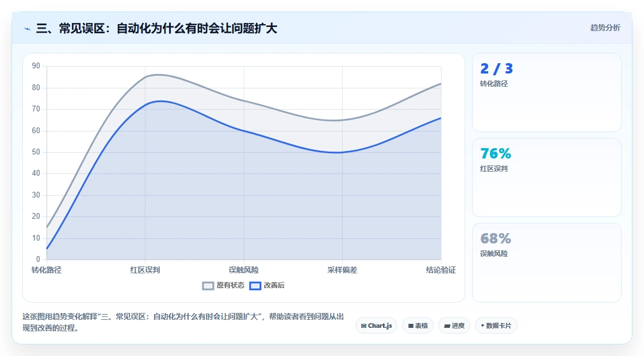This screenshot has height=356, width=644.
Task: Click the 误触风险 x-axis label
Action: coord(244,270)
